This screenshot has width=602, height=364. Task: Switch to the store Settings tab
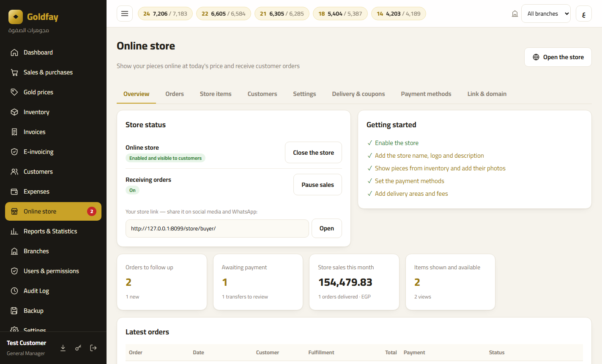coord(304,94)
